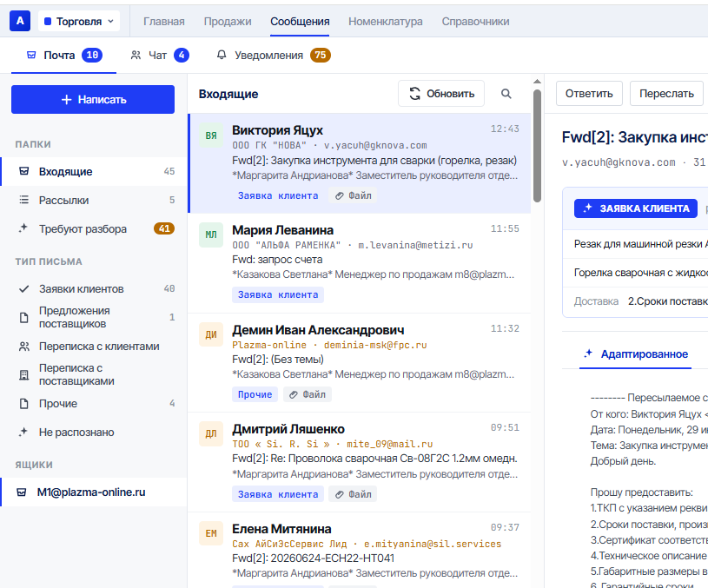Switch to the Почта tab
This screenshot has height=588, width=708.
tap(63, 55)
